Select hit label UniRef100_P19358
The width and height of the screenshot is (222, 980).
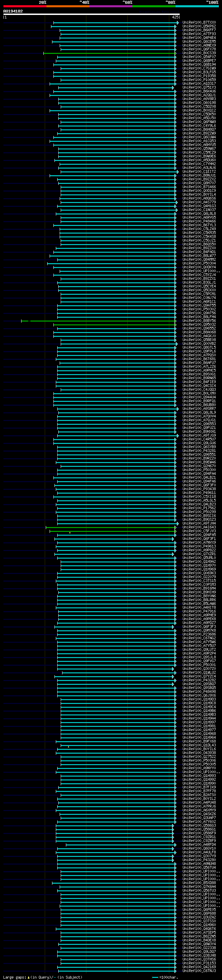tap(199, 76)
